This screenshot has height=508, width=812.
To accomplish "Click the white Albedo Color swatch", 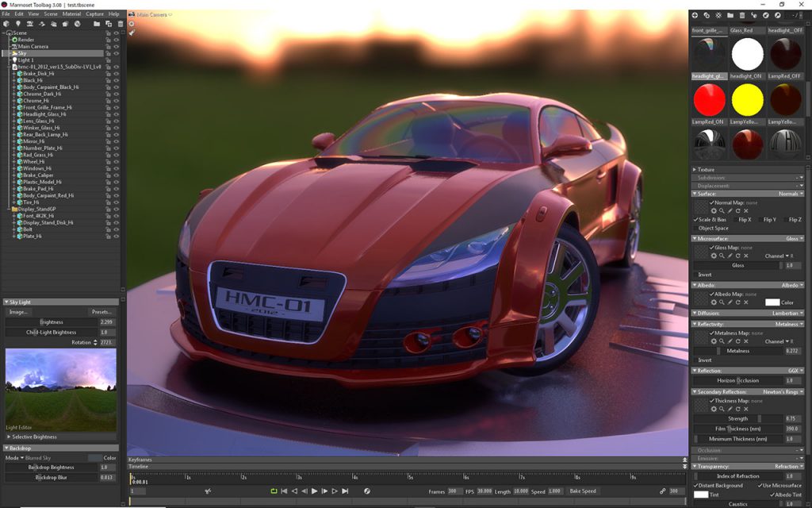I will click(x=772, y=302).
